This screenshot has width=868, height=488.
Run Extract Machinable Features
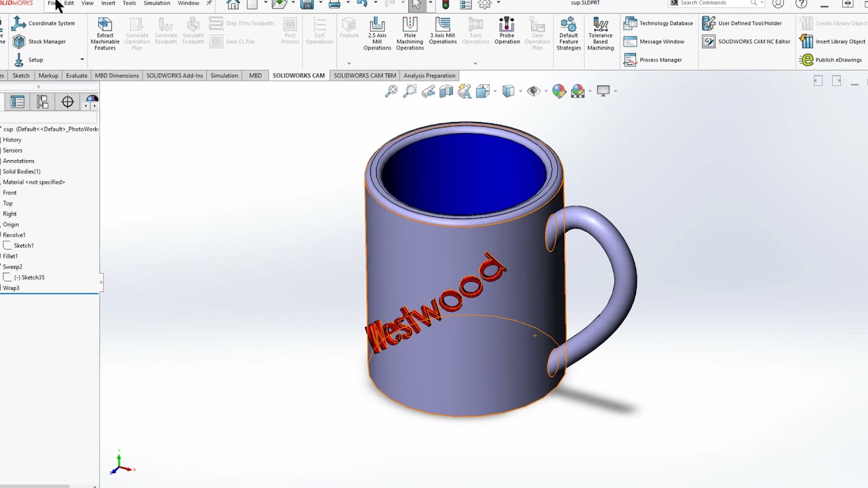pyautogui.click(x=105, y=35)
